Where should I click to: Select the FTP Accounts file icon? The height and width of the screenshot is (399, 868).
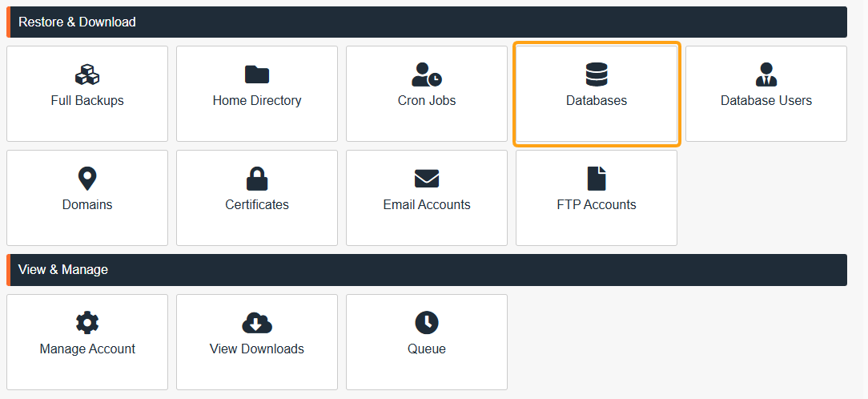pyautogui.click(x=597, y=179)
